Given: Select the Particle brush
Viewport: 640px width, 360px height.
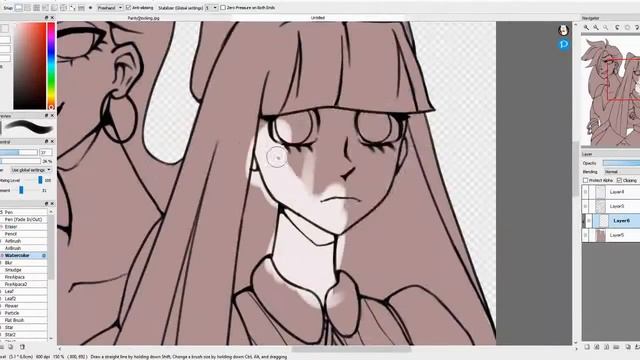Looking at the screenshot, I should [x=24, y=313].
